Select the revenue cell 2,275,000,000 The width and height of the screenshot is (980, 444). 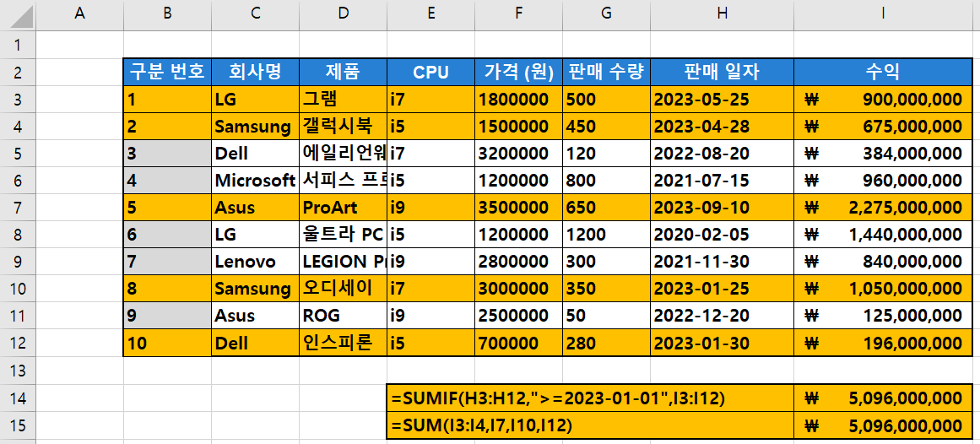click(x=883, y=207)
